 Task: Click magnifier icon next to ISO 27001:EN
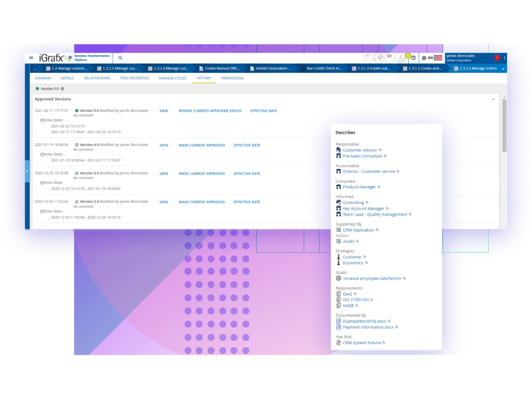coord(372,300)
